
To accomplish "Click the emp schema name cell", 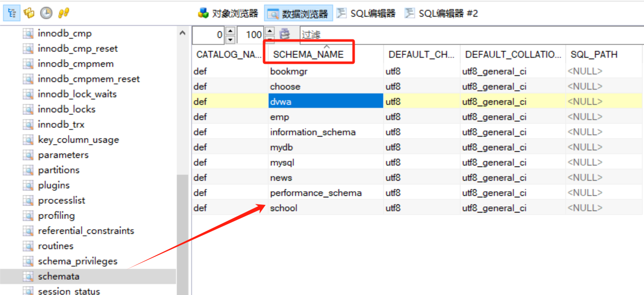I will (x=326, y=117).
